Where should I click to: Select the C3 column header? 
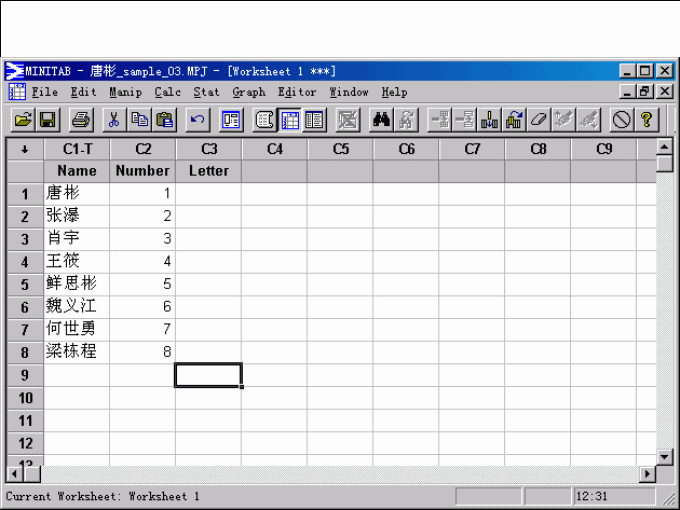[208, 149]
